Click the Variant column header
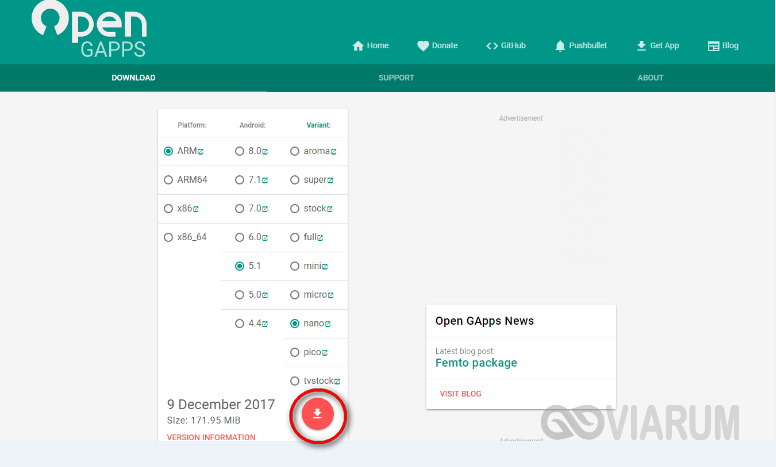This screenshot has width=776, height=467. click(318, 125)
